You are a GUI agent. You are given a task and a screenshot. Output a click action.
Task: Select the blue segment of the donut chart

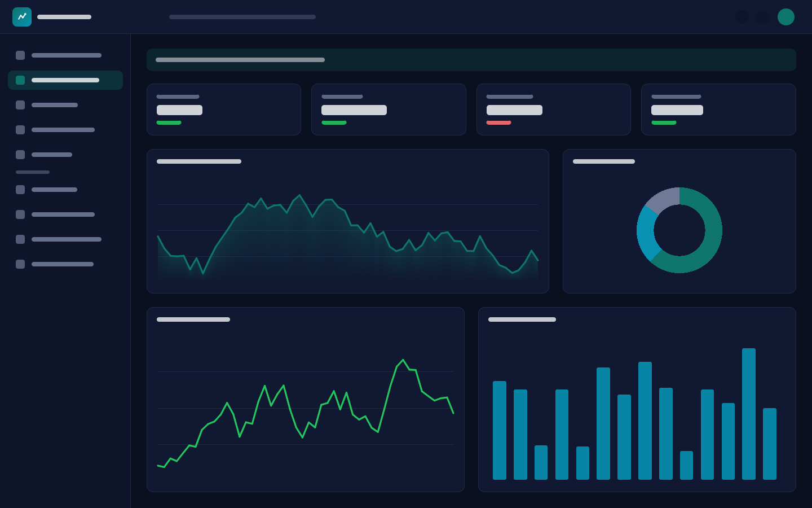point(646,233)
